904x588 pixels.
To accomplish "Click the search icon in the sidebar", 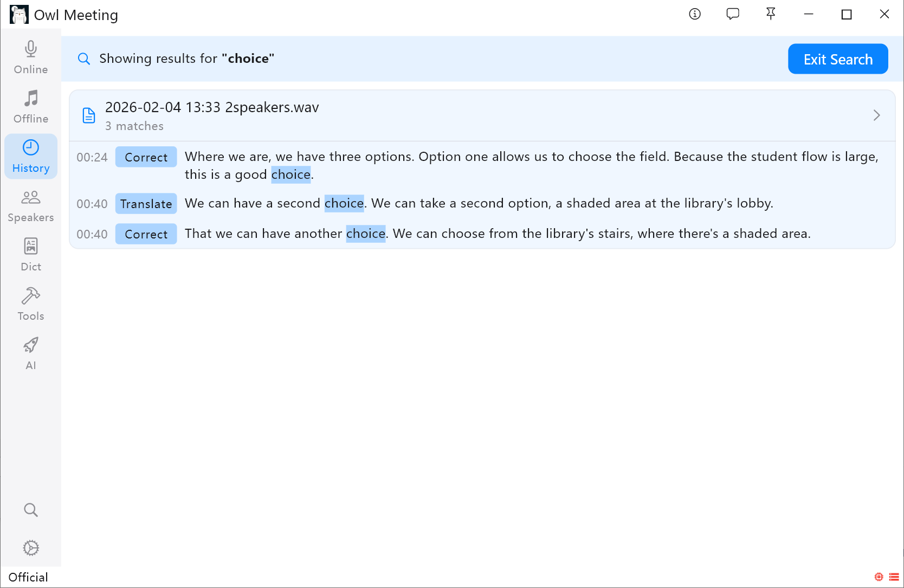I will [30, 509].
